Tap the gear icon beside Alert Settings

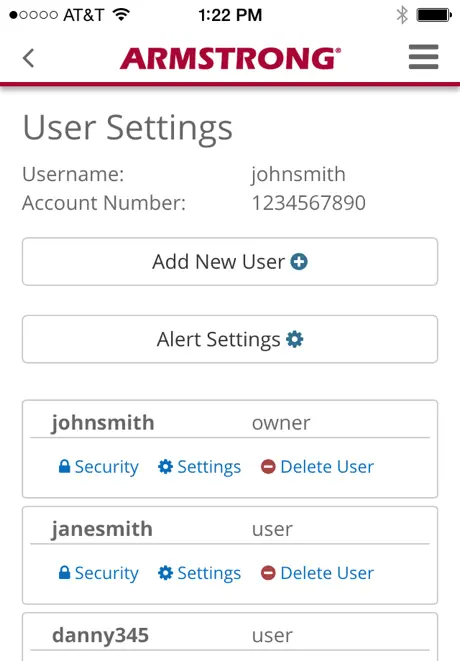pos(295,339)
